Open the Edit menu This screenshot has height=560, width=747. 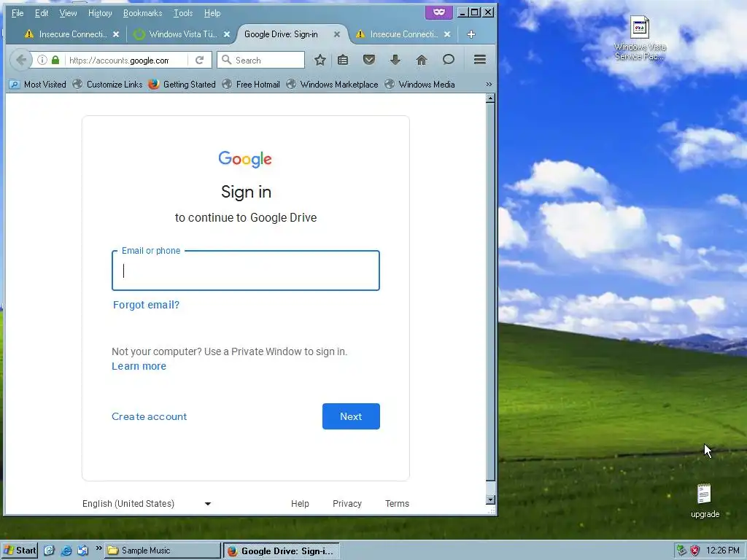tap(42, 13)
